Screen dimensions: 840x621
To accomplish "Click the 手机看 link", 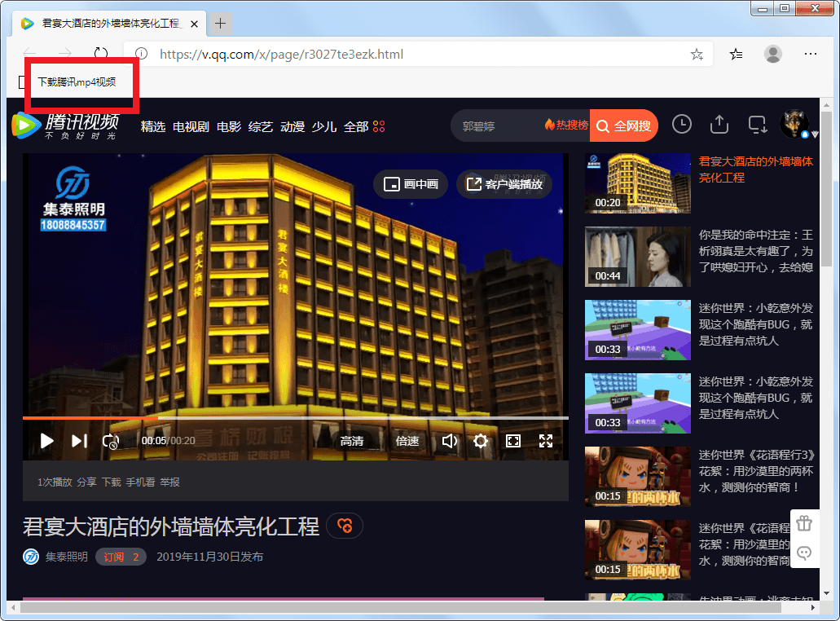I will [140, 482].
